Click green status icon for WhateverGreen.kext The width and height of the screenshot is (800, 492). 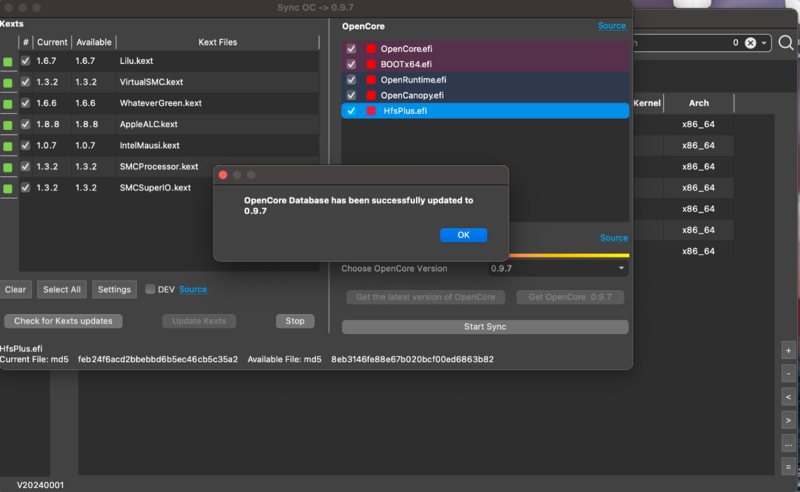pyautogui.click(x=8, y=104)
